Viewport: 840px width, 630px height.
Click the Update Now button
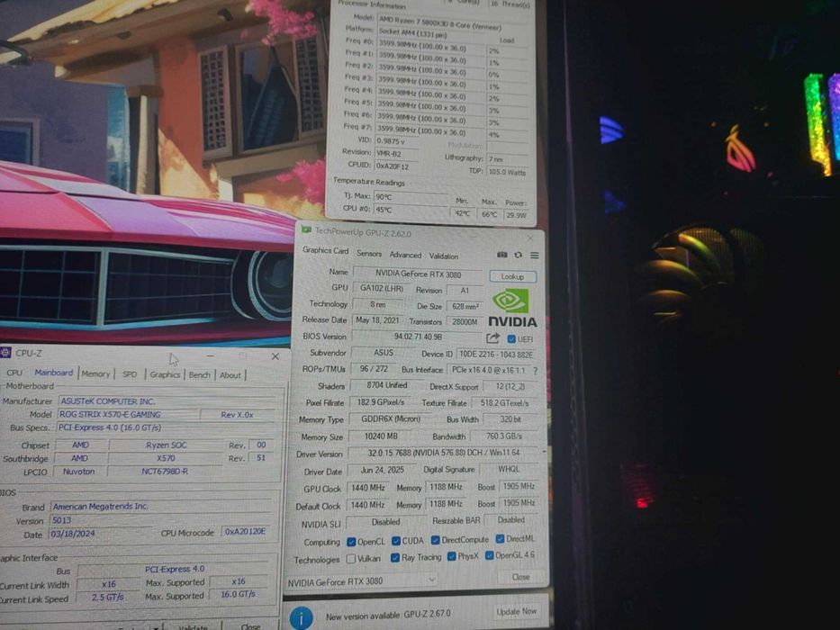point(517,611)
